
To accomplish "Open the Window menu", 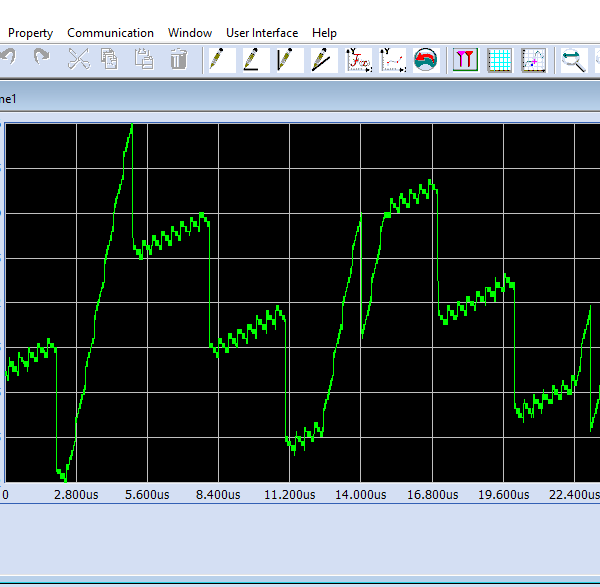I will [190, 33].
